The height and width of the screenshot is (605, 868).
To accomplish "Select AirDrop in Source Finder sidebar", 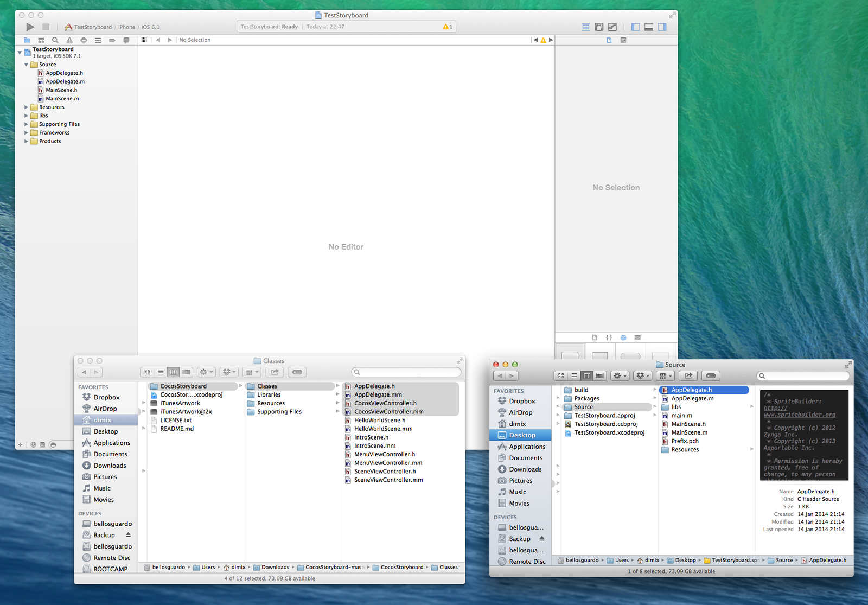I will [x=521, y=412].
